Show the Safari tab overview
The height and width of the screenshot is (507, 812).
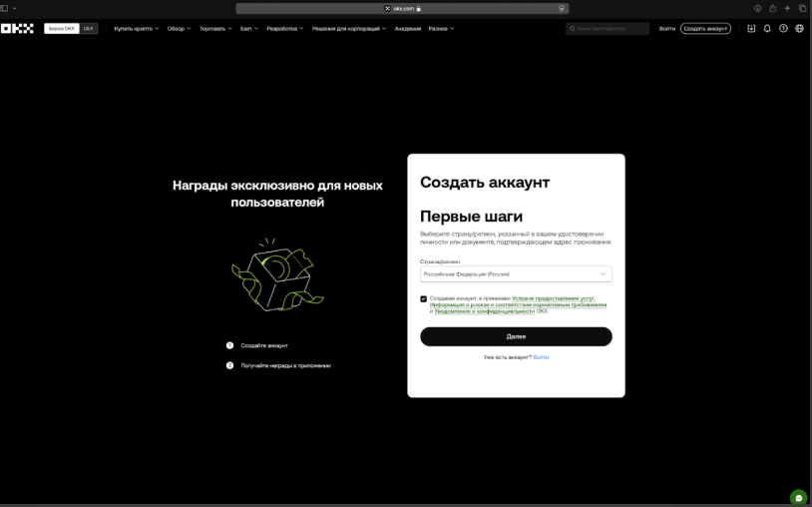(x=802, y=8)
